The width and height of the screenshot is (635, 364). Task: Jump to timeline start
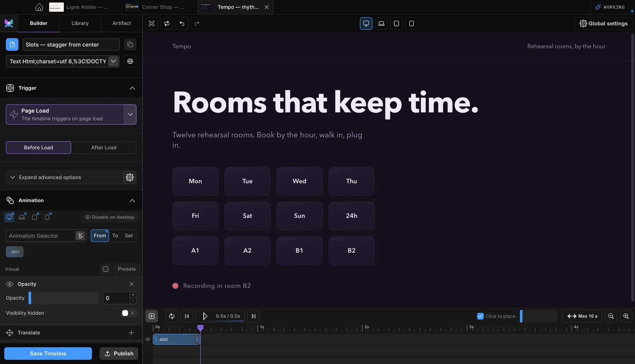187,316
